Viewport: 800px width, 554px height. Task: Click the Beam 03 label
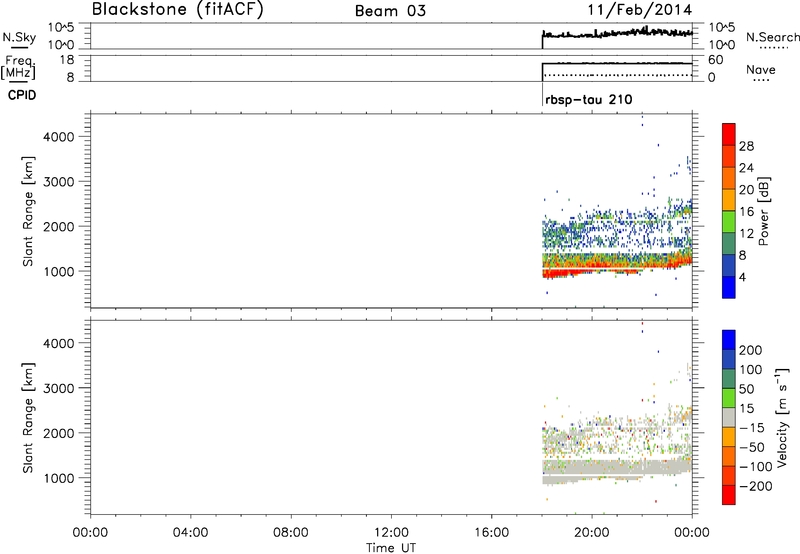coord(390,11)
